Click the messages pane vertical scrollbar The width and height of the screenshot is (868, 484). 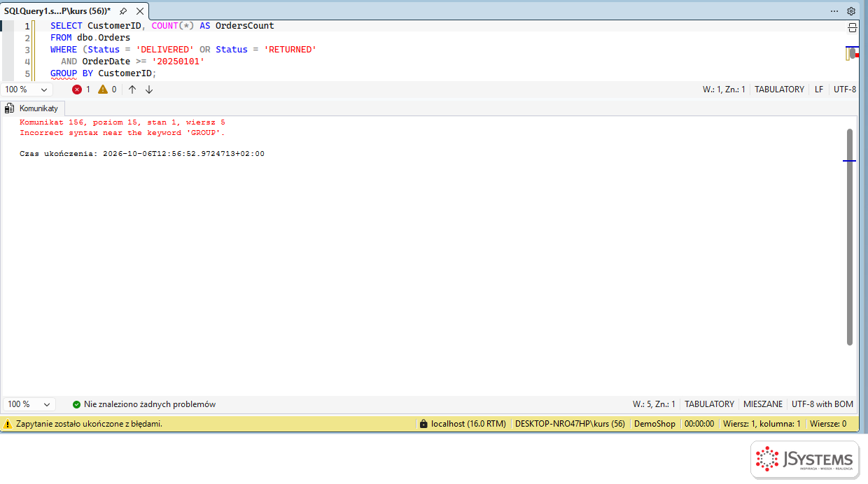850,236
